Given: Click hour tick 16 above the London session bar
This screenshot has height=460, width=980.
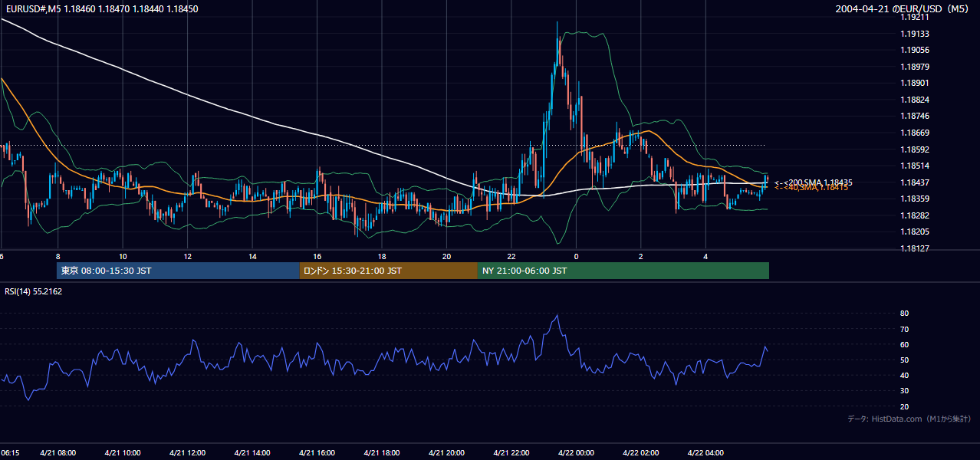Looking at the screenshot, I should tap(317, 256).
